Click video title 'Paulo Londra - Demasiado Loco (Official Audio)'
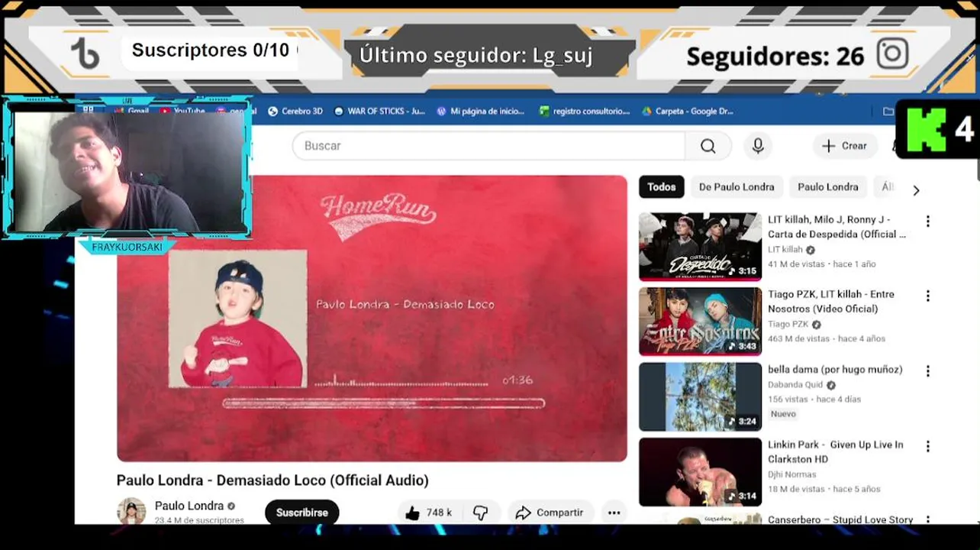 click(x=272, y=480)
